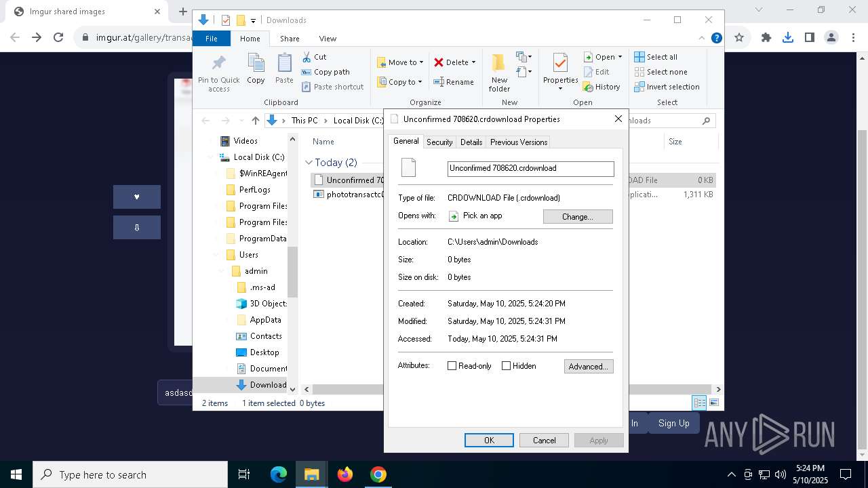
Task: Switch to large thumbnails view icon
Action: [x=714, y=403]
